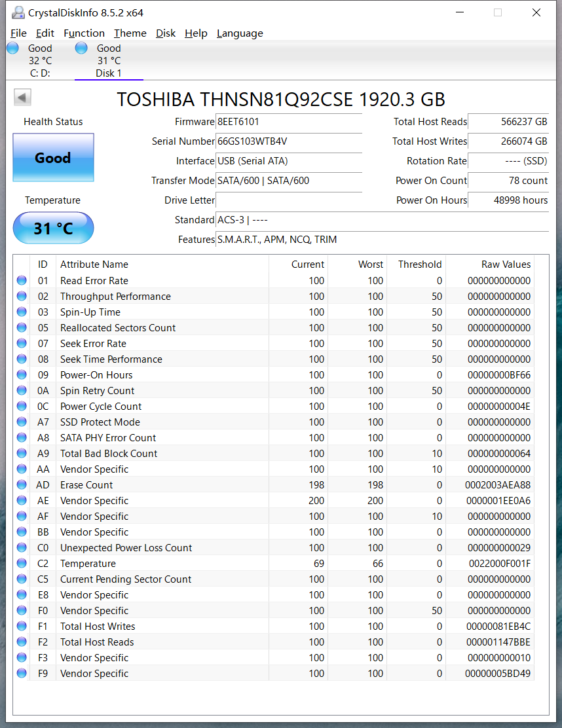This screenshot has height=728, width=562.
Task: Click status orb of Seek Time Performance row
Action: 22,359
